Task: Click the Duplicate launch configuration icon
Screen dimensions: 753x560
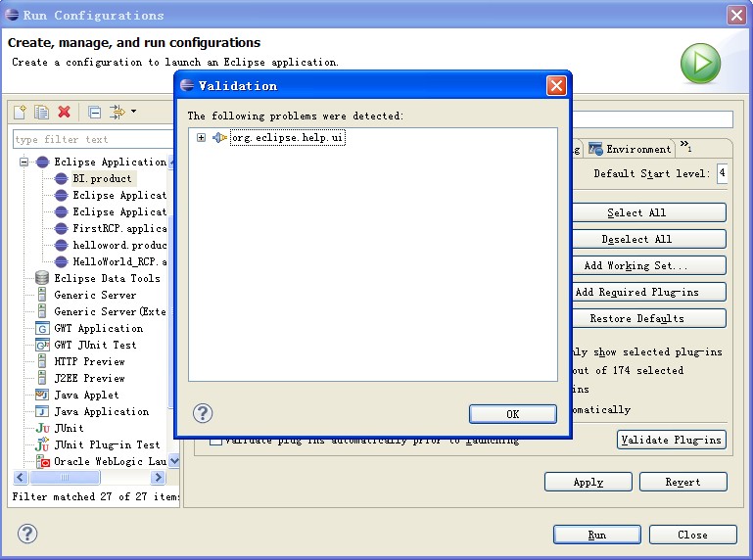Action: point(41,112)
